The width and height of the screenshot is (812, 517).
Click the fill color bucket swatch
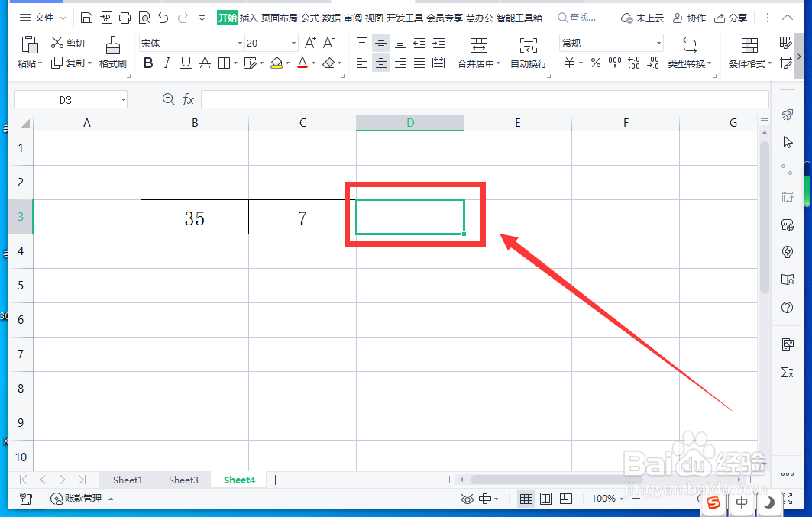pos(277,63)
